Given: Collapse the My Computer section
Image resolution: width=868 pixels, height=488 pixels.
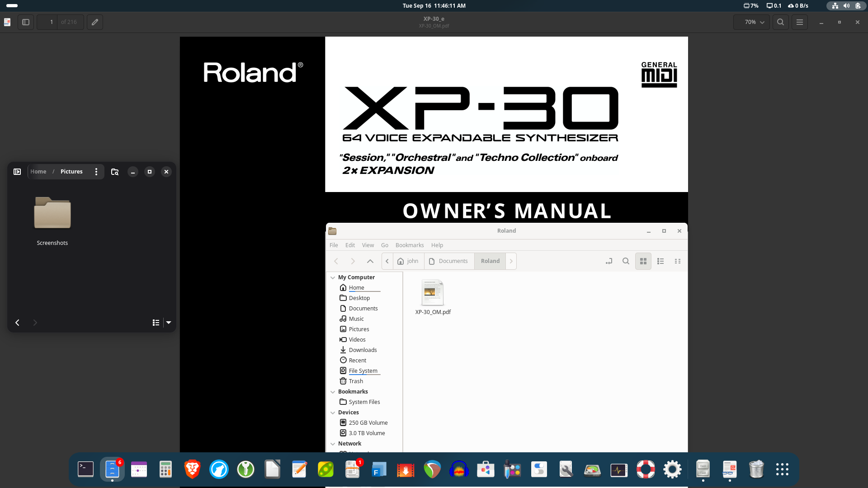Looking at the screenshot, I should click(x=333, y=277).
